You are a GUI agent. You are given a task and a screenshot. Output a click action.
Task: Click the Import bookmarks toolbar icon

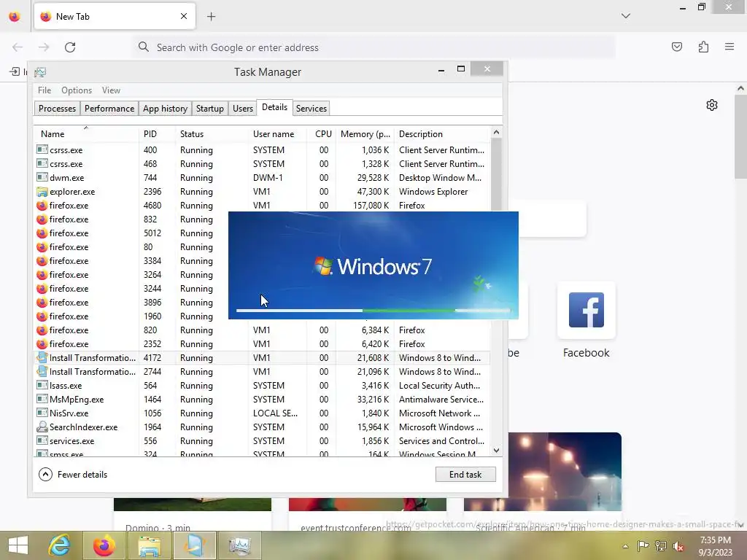(15, 71)
